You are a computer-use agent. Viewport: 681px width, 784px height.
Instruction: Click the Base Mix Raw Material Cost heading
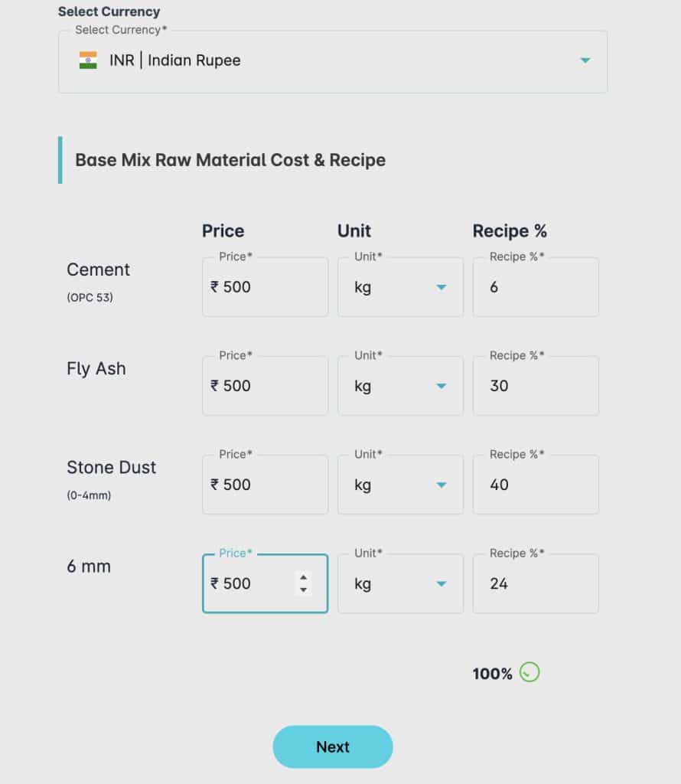pyautogui.click(x=230, y=160)
